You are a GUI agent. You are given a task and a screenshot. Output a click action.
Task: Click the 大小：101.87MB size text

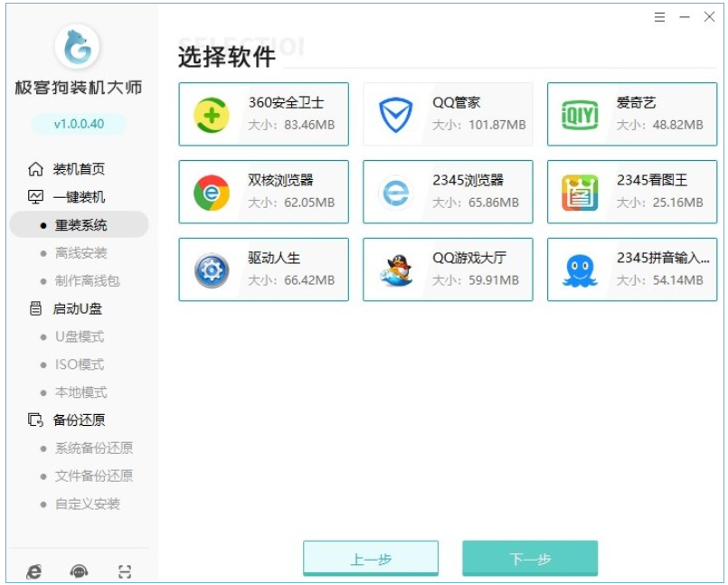point(479,125)
